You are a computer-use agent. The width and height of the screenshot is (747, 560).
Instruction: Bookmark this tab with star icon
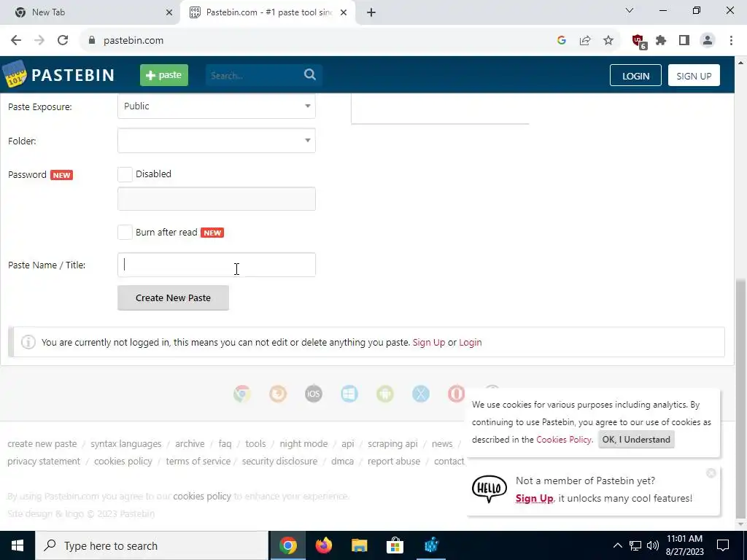[608, 41]
